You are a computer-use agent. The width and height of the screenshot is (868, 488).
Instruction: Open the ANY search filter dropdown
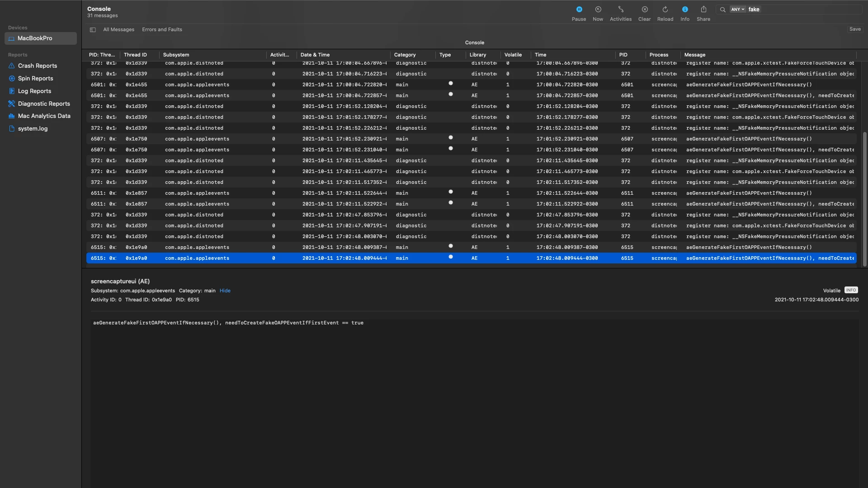pyautogui.click(x=737, y=9)
